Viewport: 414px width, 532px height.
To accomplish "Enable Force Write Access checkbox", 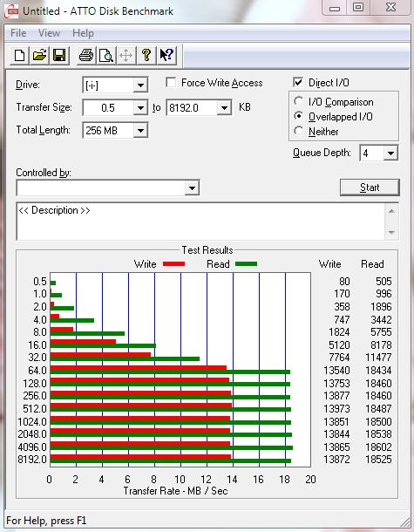I will click(171, 83).
